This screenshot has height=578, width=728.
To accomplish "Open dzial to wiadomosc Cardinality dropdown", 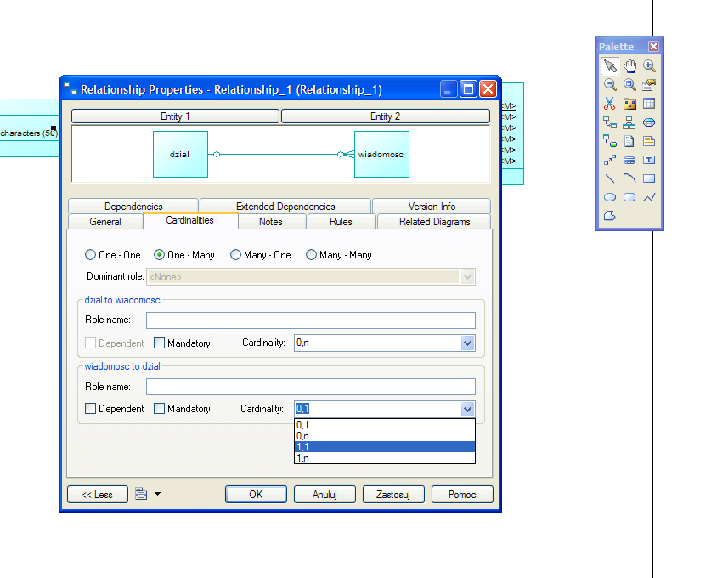I will (x=467, y=343).
